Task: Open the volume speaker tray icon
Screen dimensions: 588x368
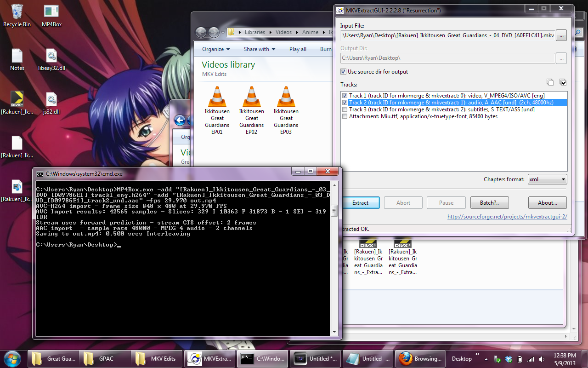Action: 542,359
